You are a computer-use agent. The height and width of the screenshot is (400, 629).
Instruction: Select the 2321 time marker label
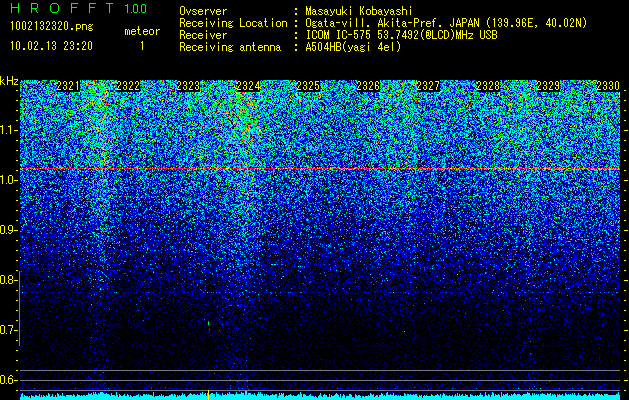click(x=68, y=86)
